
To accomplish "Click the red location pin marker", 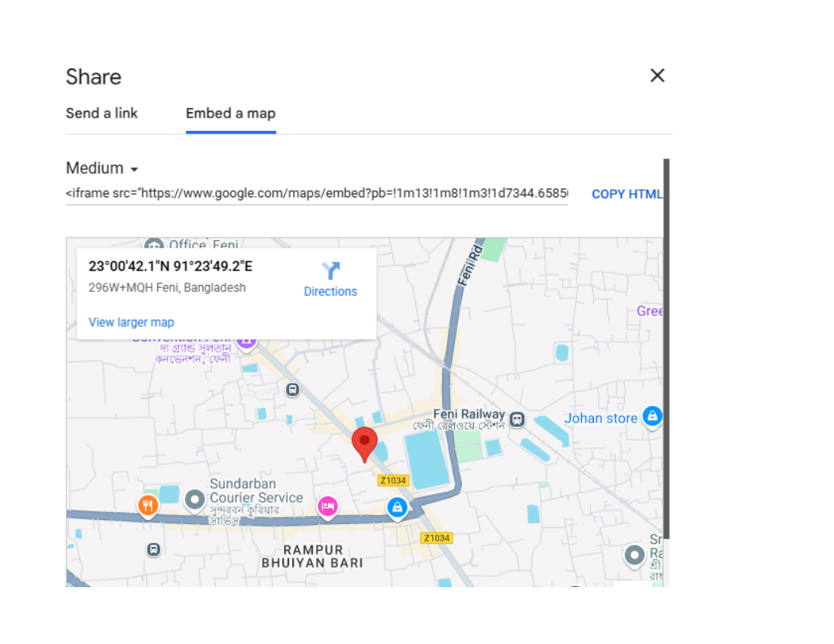I will [x=364, y=443].
